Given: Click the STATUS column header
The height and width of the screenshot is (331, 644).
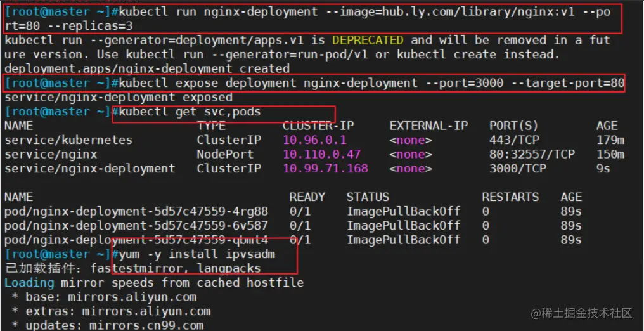Looking at the screenshot, I should click(x=368, y=197).
